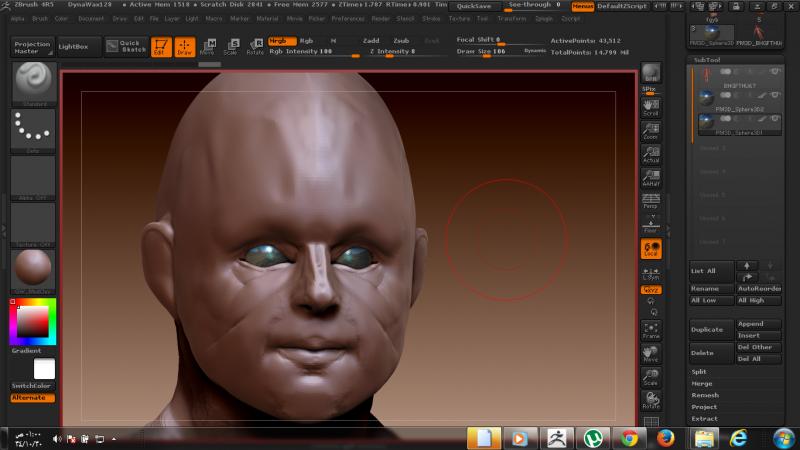Open the Preferences menu
The image size is (800, 450).
(x=348, y=19)
